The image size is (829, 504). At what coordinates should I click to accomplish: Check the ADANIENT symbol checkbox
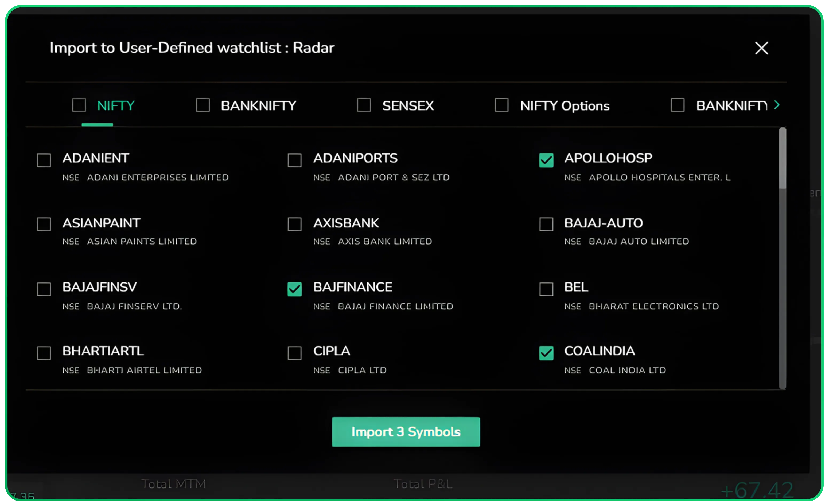[44, 160]
